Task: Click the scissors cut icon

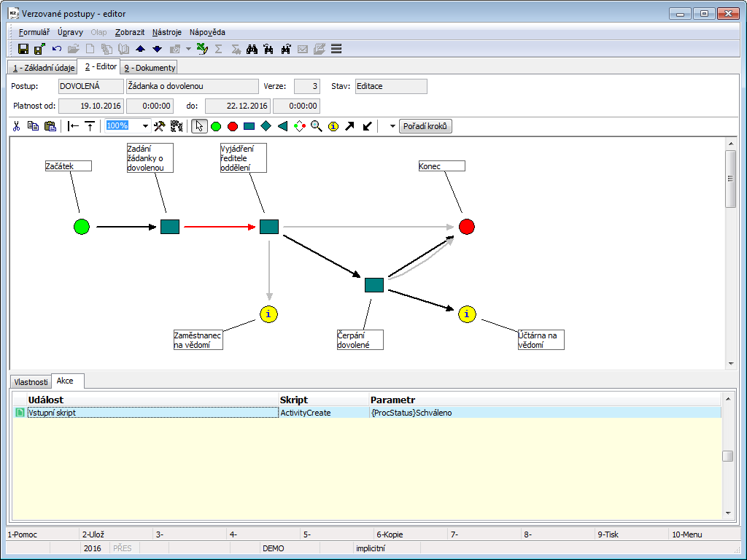Action: point(17,126)
